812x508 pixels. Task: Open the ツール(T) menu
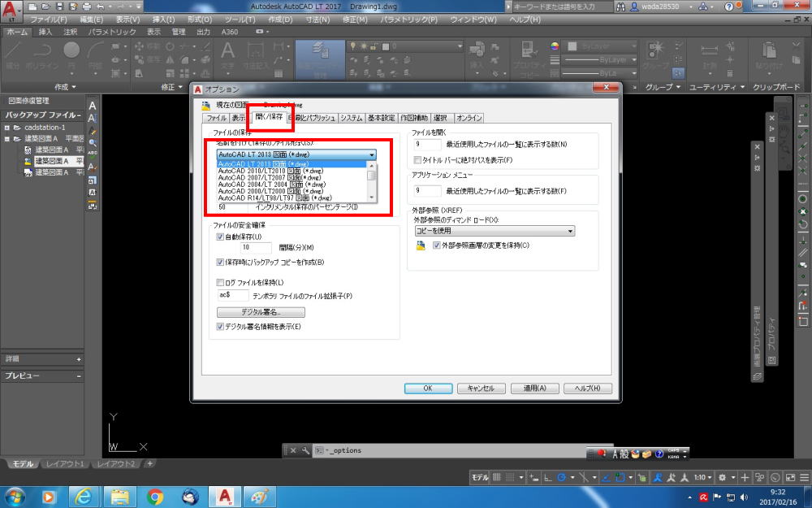(x=240, y=20)
